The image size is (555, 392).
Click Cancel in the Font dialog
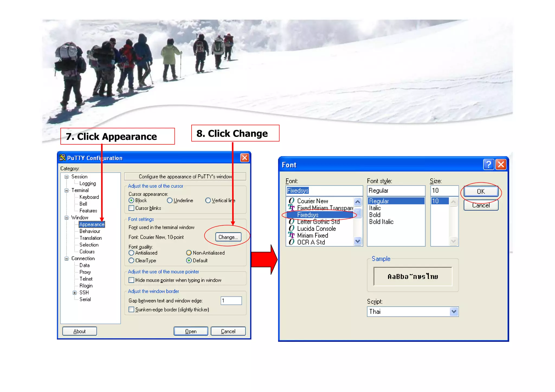pos(481,205)
